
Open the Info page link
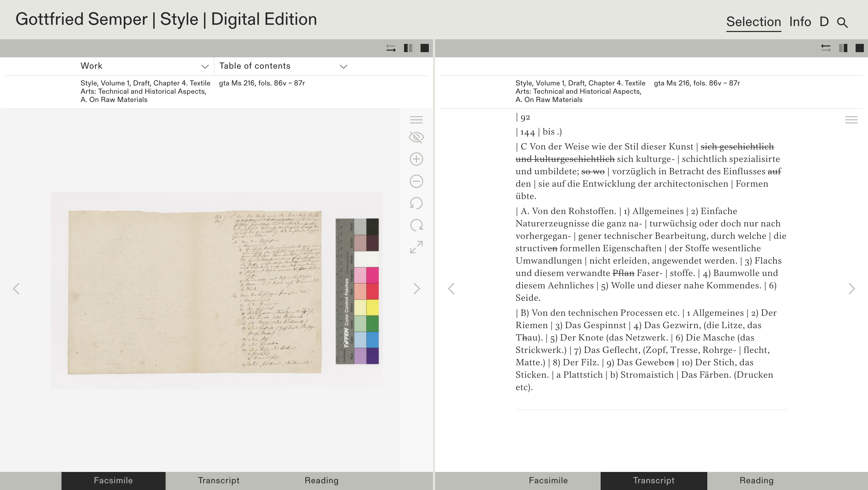tap(800, 22)
